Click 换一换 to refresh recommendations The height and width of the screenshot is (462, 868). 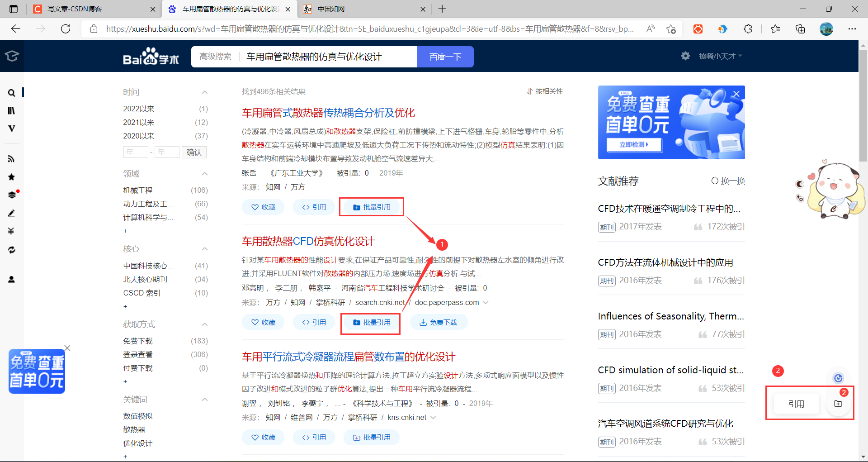pos(728,181)
